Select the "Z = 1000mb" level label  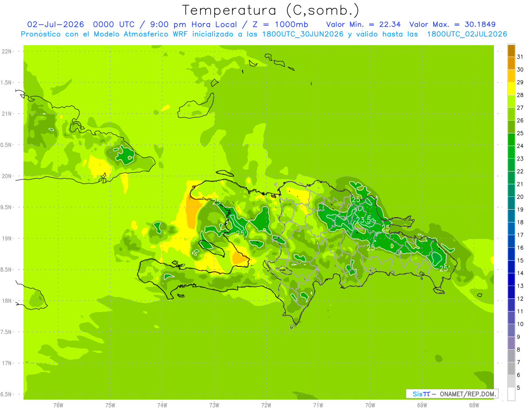281,24
